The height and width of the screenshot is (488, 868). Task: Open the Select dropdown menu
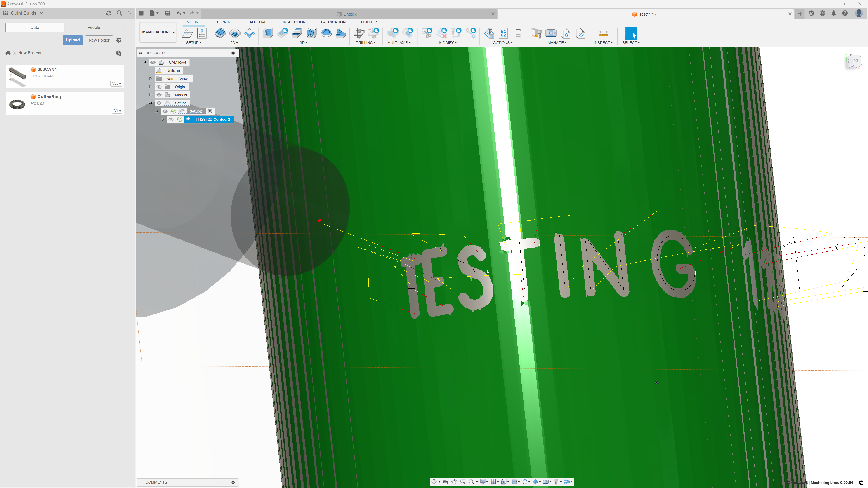click(x=631, y=43)
